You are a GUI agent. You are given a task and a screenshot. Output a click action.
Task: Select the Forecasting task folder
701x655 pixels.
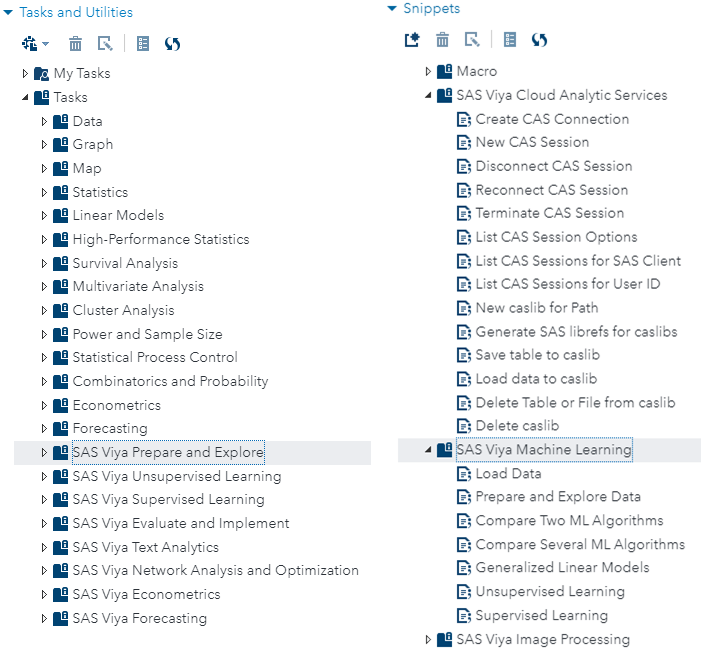[x=110, y=428]
